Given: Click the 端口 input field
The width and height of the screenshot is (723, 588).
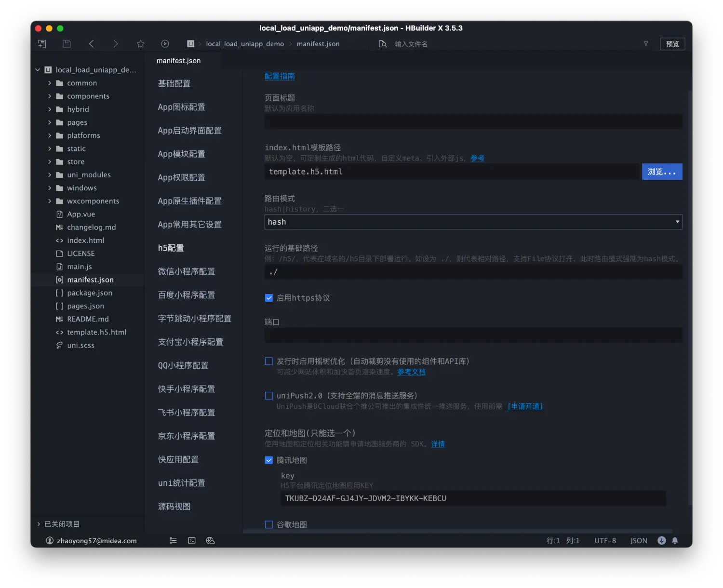Looking at the screenshot, I should [x=473, y=335].
